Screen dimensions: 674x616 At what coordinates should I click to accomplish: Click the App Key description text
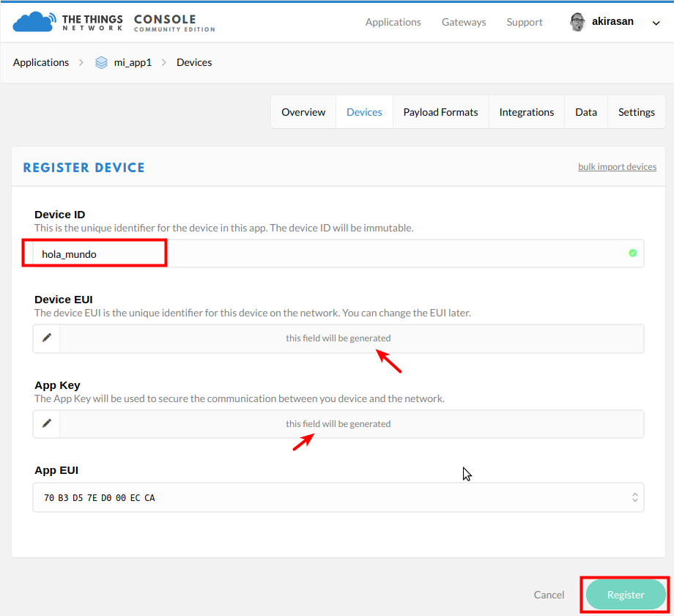pyautogui.click(x=240, y=398)
